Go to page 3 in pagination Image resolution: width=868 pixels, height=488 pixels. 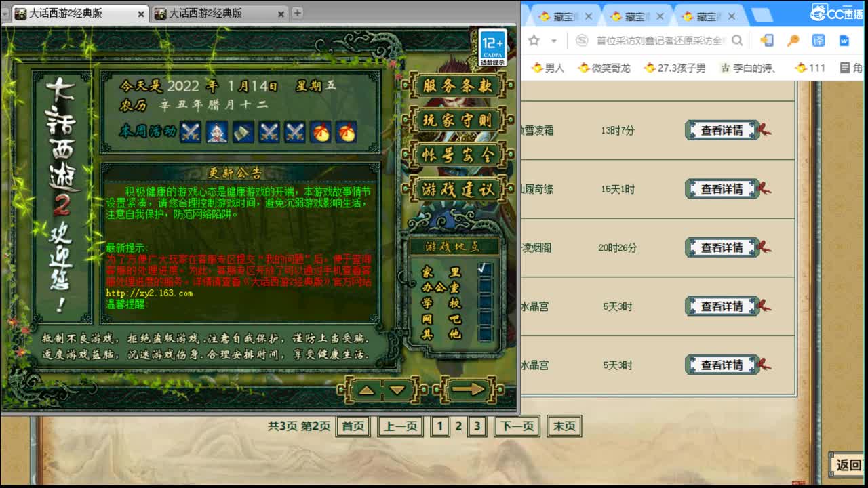[477, 426]
